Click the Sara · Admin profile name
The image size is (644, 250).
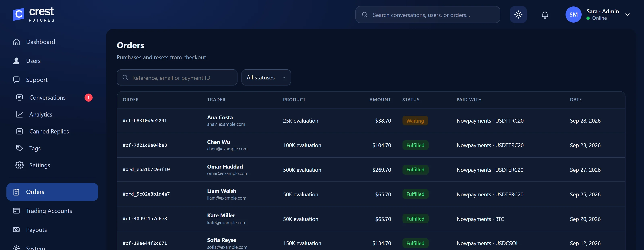(x=603, y=11)
